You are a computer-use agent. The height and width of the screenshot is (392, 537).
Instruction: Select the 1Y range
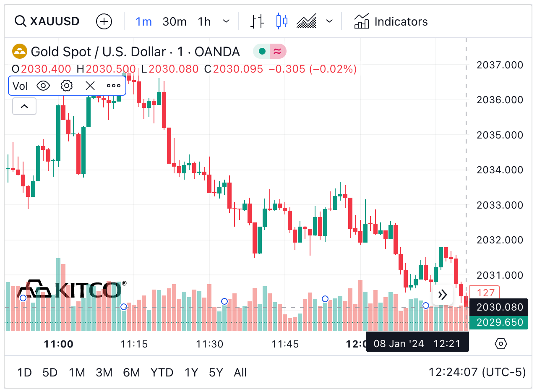(x=191, y=372)
